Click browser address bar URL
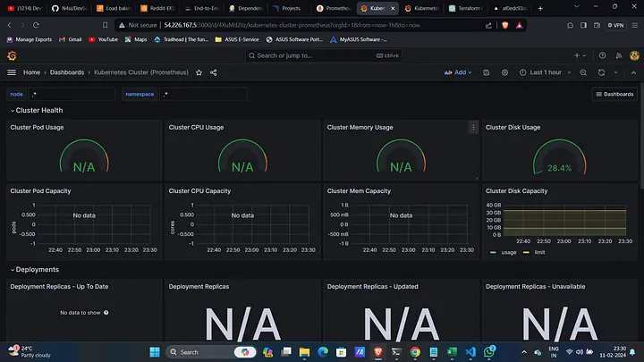This screenshot has width=644, height=362. 292,25
